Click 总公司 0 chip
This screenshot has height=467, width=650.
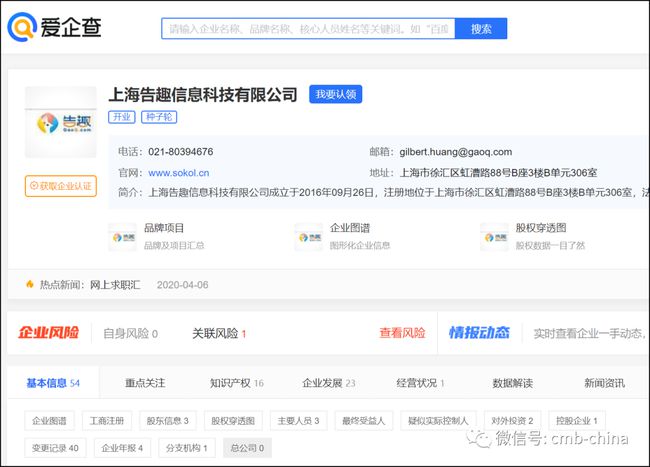[247, 448]
